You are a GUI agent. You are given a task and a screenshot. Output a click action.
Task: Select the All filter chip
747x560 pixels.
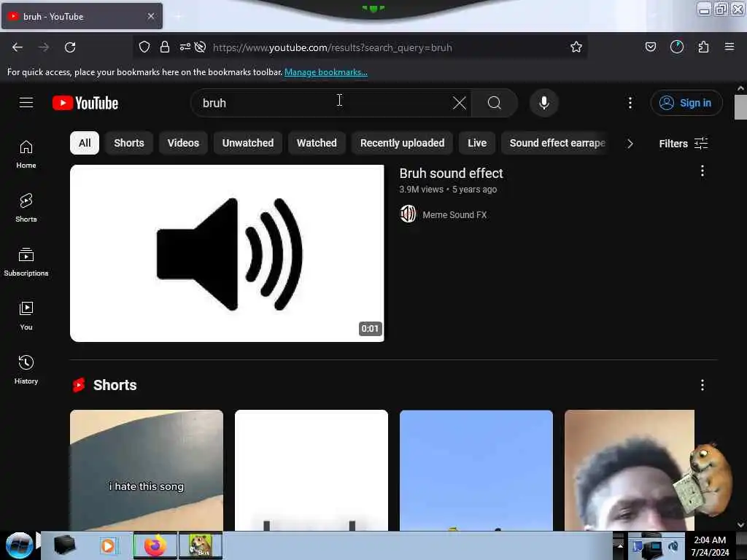(85, 143)
